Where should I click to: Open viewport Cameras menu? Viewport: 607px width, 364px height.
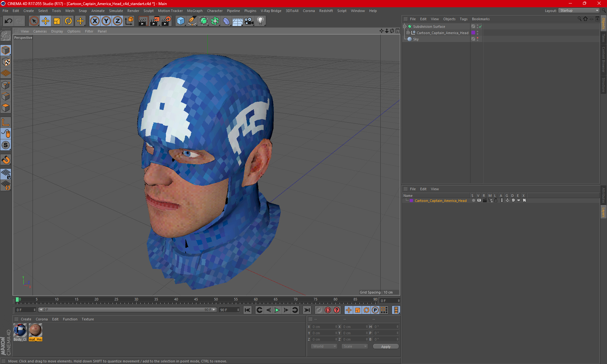click(x=40, y=31)
